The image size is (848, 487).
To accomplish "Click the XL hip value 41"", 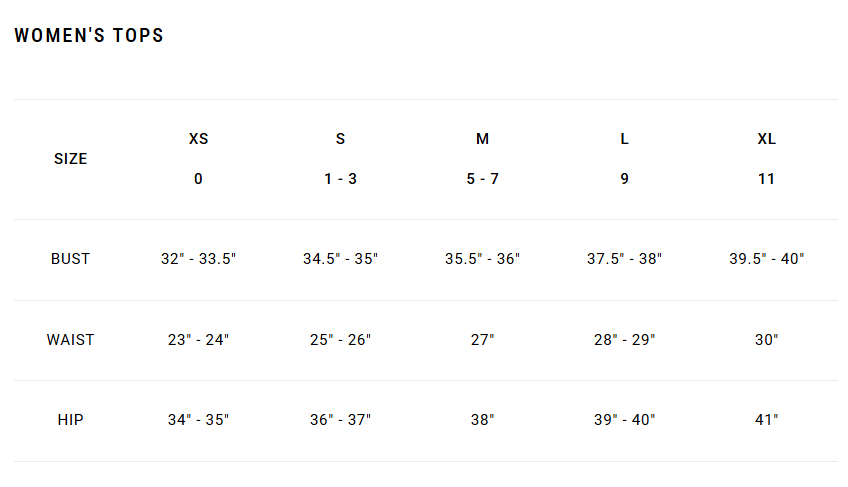I will [766, 420].
